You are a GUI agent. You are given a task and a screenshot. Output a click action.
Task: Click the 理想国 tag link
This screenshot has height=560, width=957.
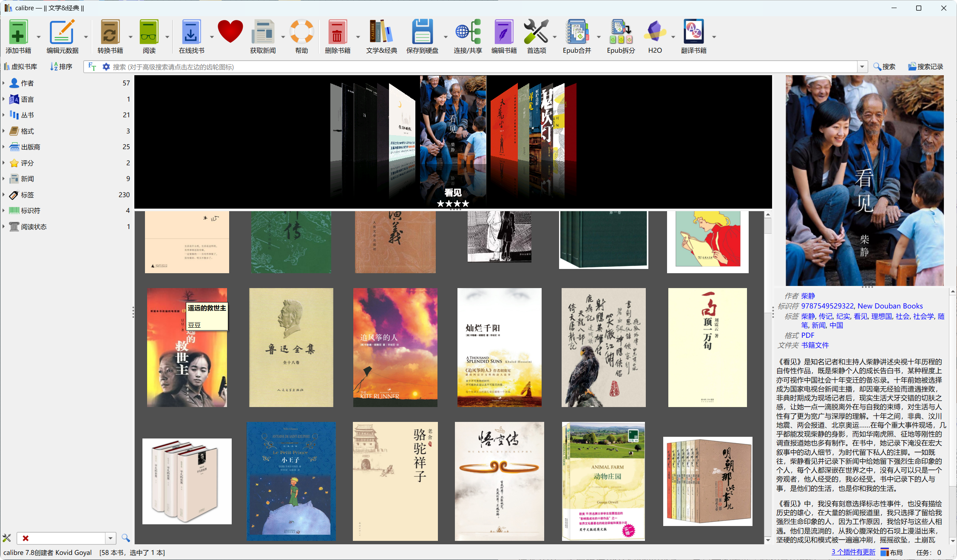coord(881,316)
